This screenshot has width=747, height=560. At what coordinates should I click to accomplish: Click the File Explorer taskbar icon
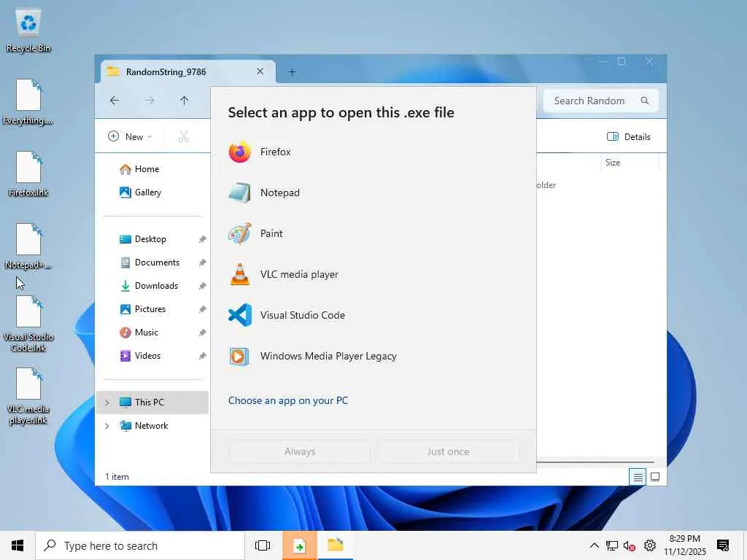pyautogui.click(x=336, y=545)
